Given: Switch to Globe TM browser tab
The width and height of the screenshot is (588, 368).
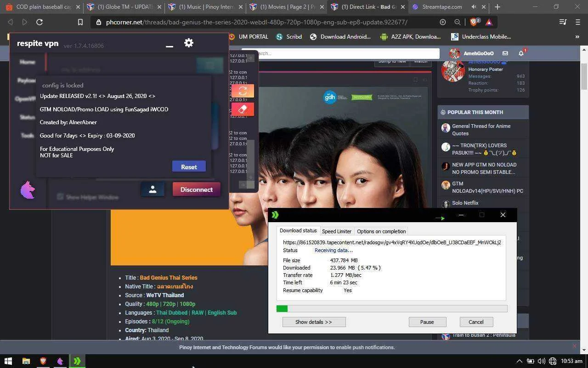Looking at the screenshot, I should pos(124,7).
